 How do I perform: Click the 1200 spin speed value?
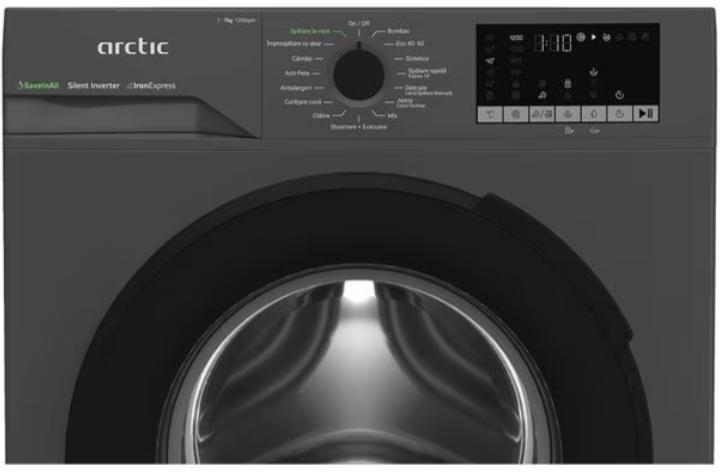[516, 37]
